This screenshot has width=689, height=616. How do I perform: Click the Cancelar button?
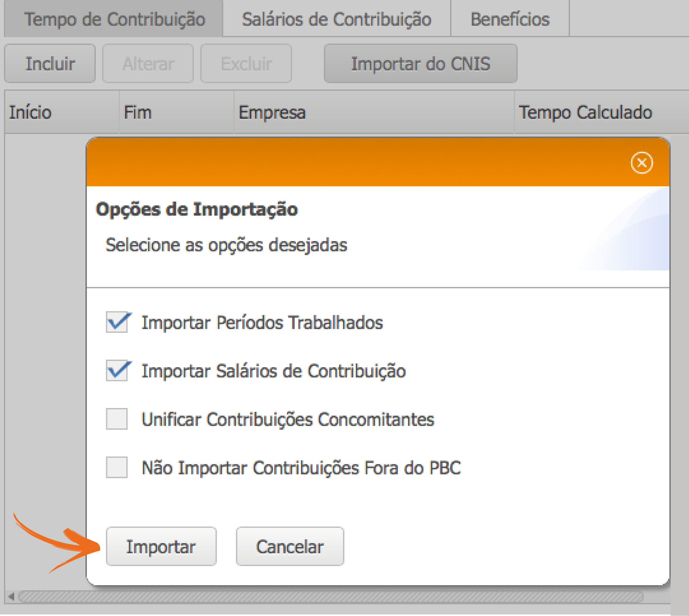pyautogui.click(x=290, y=546)
